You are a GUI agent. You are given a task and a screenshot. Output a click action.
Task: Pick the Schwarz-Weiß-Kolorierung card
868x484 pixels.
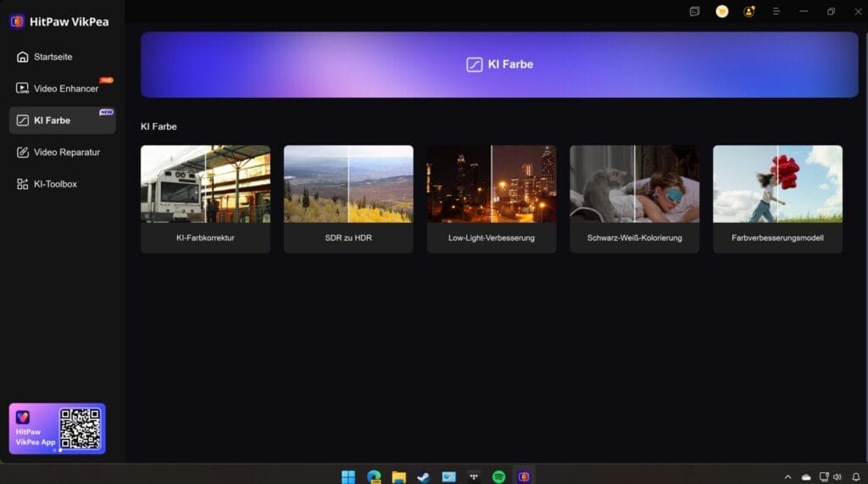634,198
